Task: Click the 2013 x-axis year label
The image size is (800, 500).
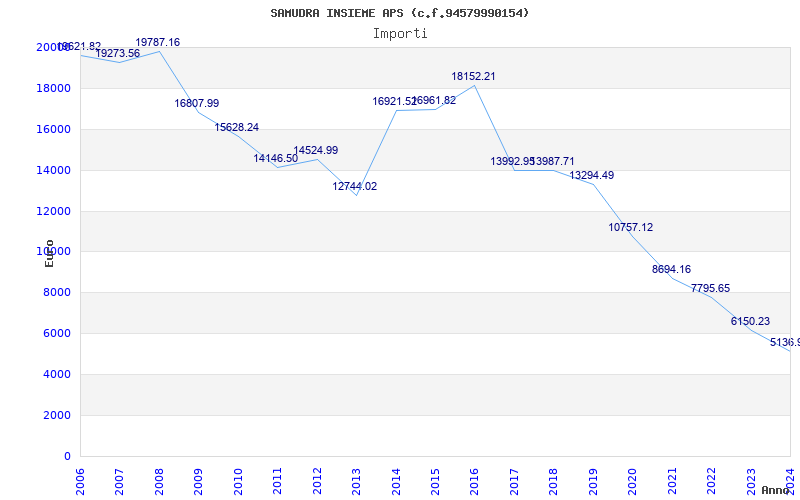Action: 357,481
